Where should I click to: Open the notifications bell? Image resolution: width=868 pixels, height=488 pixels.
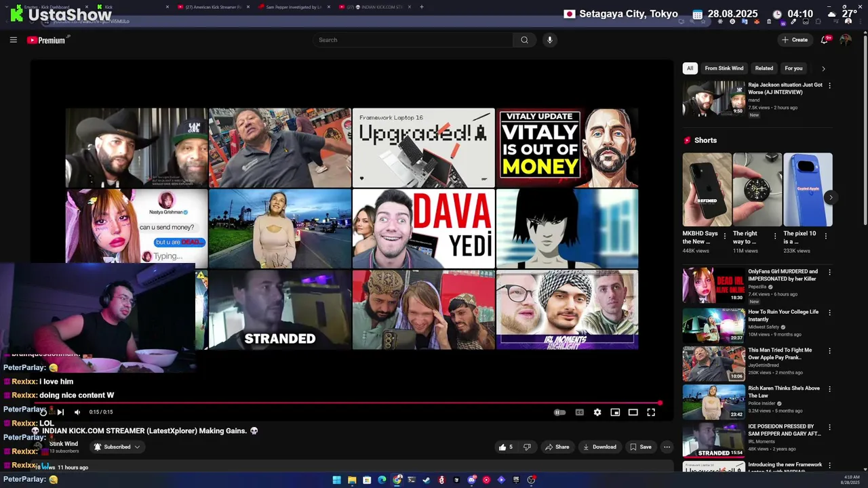(x=825, y=40)
